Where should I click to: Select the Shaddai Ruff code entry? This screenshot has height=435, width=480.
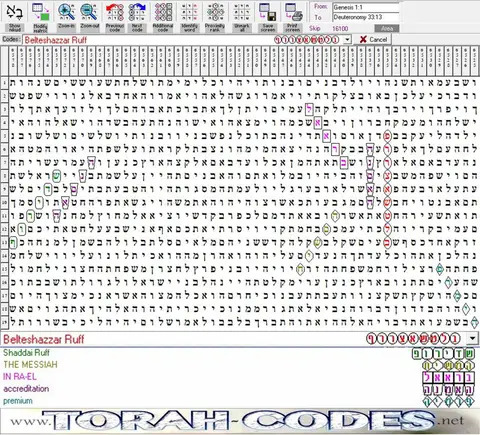[26, 353]
